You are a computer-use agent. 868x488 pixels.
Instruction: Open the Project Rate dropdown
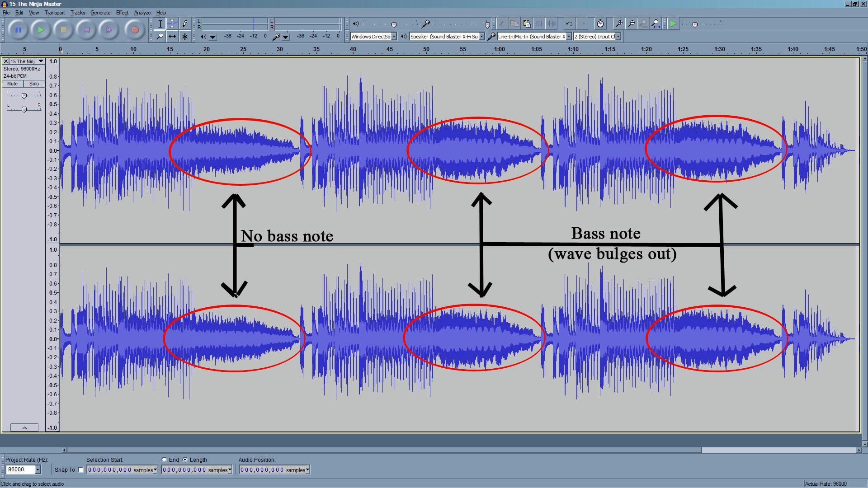click(38, 470)
